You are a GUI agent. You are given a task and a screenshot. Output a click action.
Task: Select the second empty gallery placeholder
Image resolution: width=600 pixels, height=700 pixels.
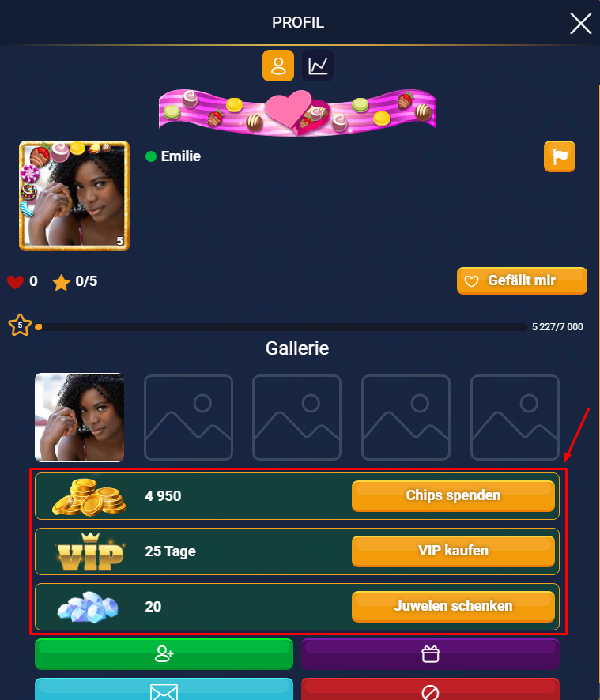tap(296, 417)
